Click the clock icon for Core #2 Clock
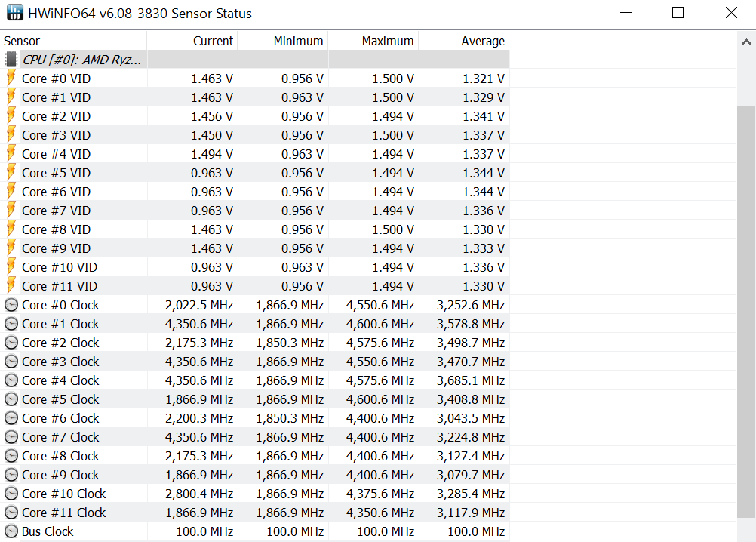Viewport: 756px width, 542px height. coord(11,343)
